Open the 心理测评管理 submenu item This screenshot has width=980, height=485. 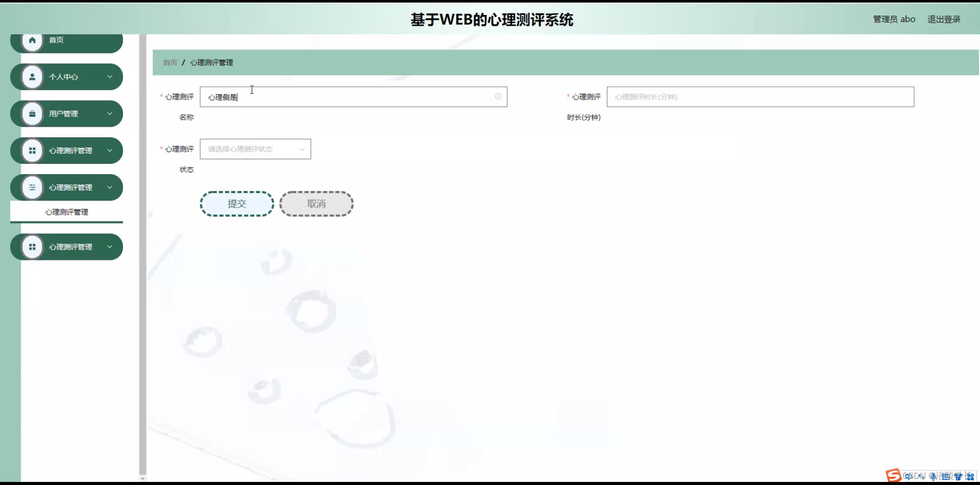click(x=66, y=212)
